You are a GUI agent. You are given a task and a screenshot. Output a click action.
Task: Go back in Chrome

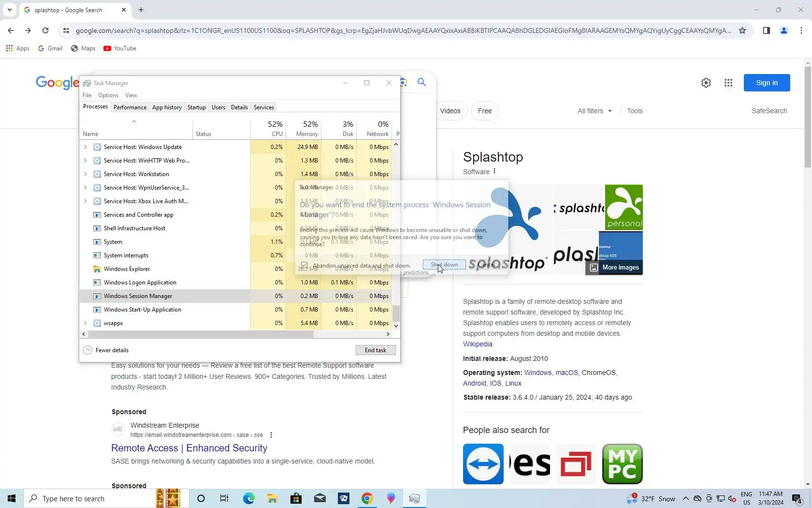pyautogui.click(x=11, y=30)
